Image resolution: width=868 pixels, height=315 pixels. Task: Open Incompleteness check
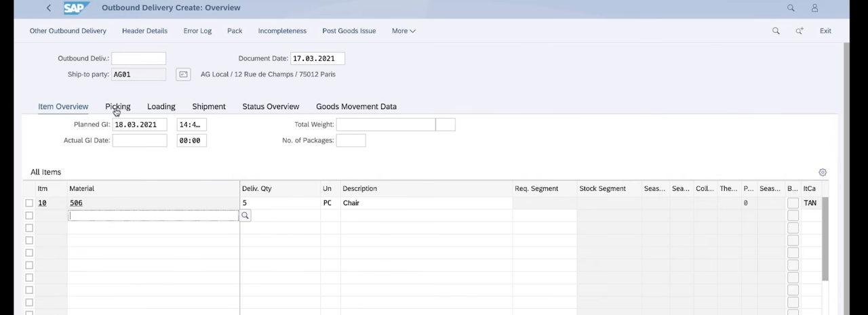[x=282, y=31]
